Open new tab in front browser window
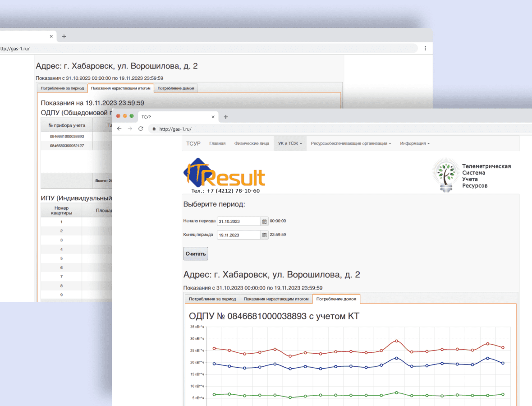The height and width of the screenshot is (406, 532). (x=226, y=117)
